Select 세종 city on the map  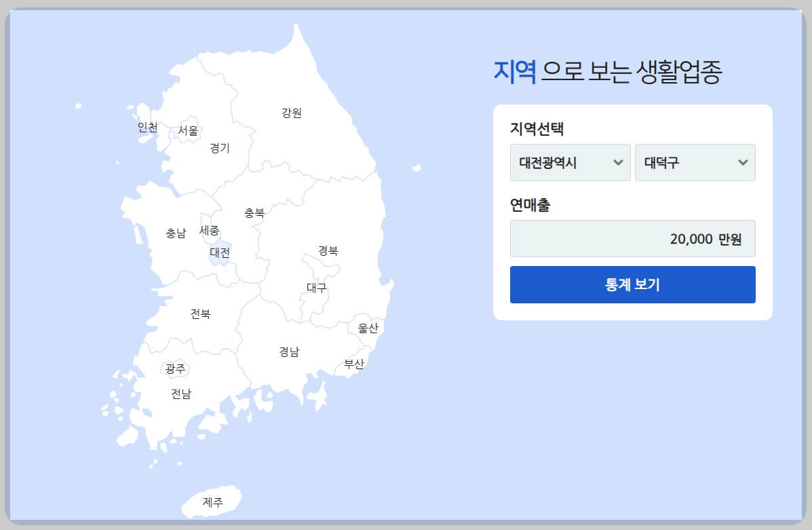point(209,230)
